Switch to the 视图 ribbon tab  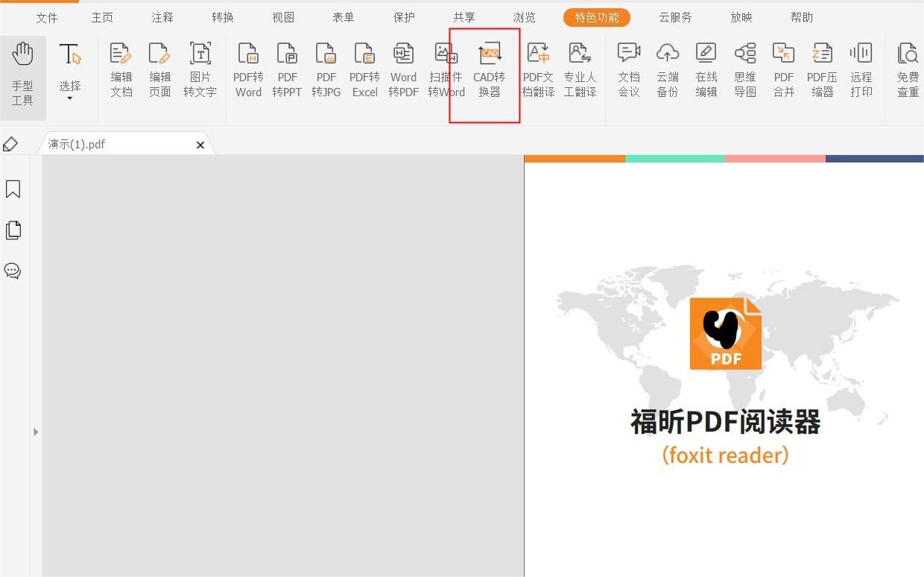click(283, 16)
